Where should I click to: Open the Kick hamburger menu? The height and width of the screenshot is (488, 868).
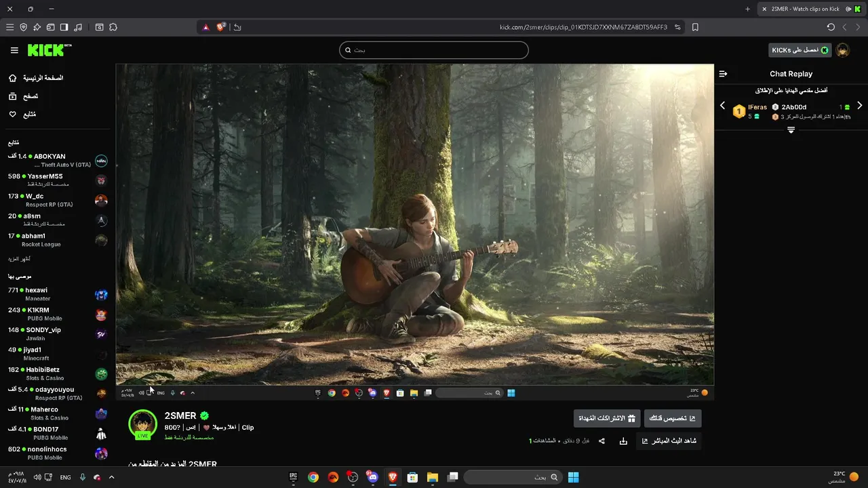tap(14, 50)
